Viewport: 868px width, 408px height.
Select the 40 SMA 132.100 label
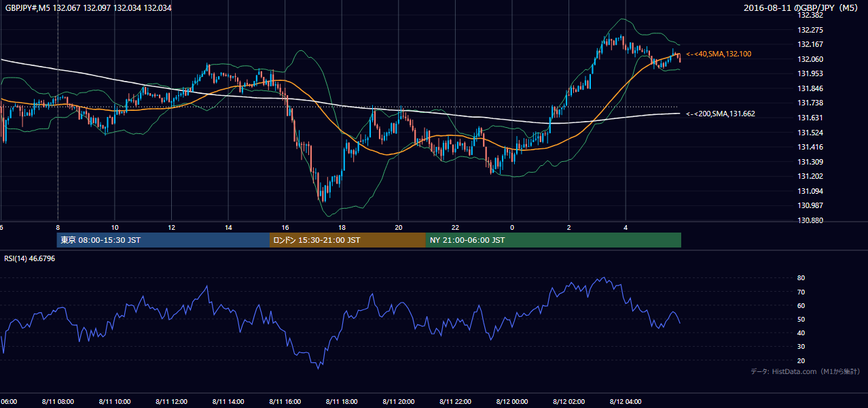[x=719, y=54]
